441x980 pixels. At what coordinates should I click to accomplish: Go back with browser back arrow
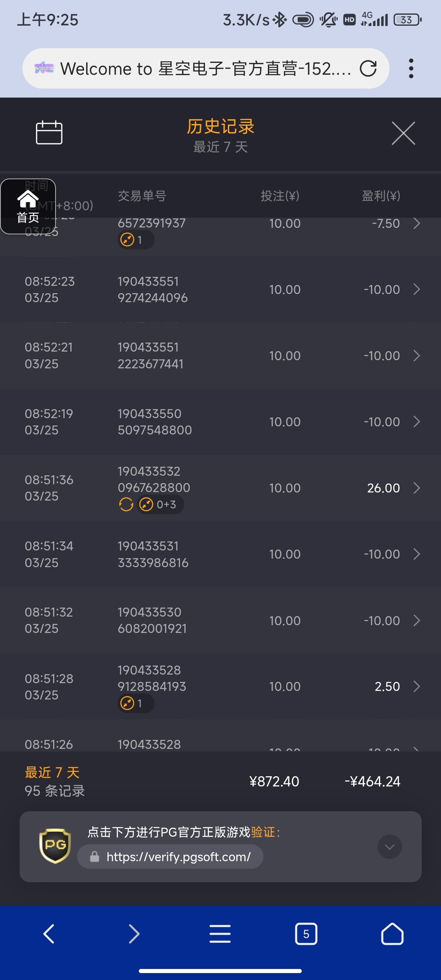pos(49,934)
